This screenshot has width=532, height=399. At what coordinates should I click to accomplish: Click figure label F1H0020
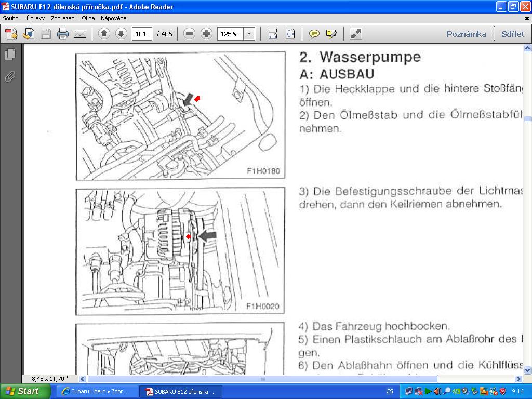click(262, 307)
